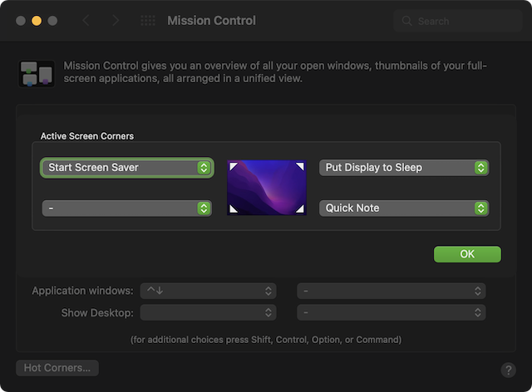This screenshot has width=532, height=392.
Task: Click the show all preferences grid icon
Action: pos(148,21)
